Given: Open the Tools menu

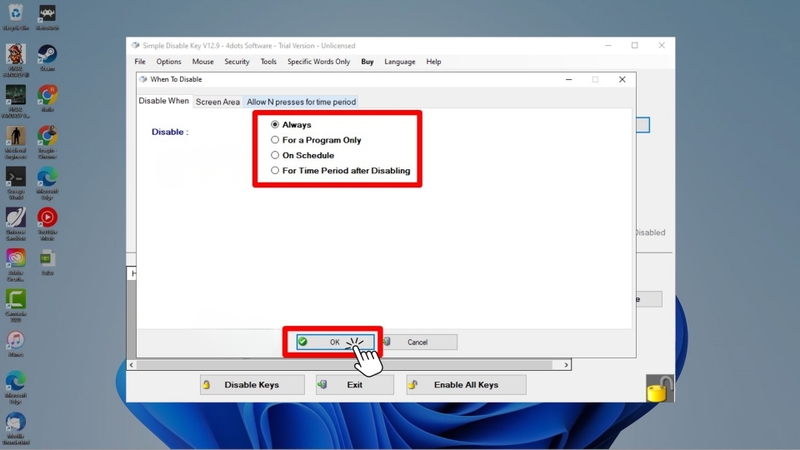Looking at the screenshot, I should 268,62.
